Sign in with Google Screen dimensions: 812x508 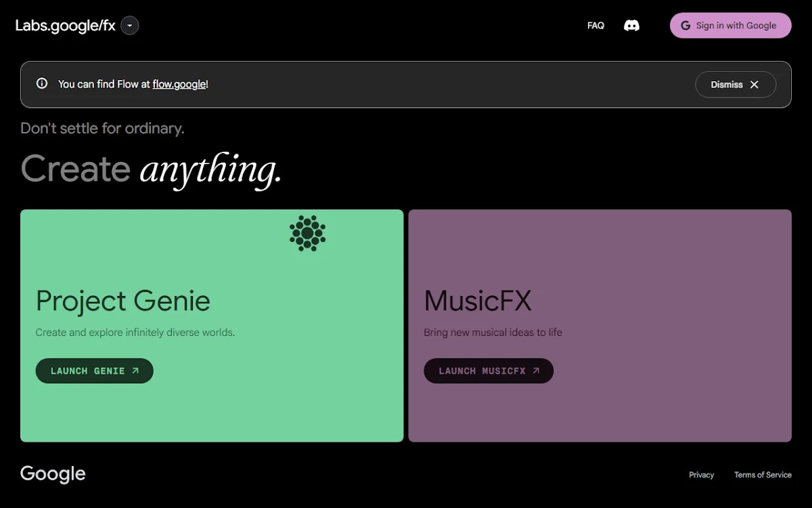click(730, 26)
